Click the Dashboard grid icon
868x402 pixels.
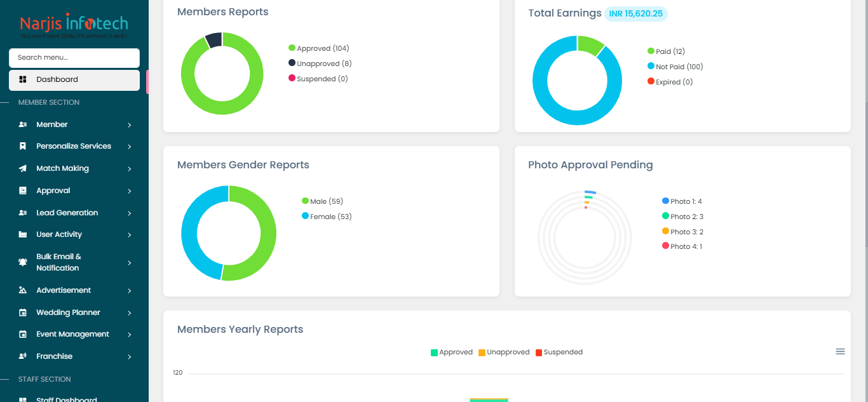tap(23, 79)
